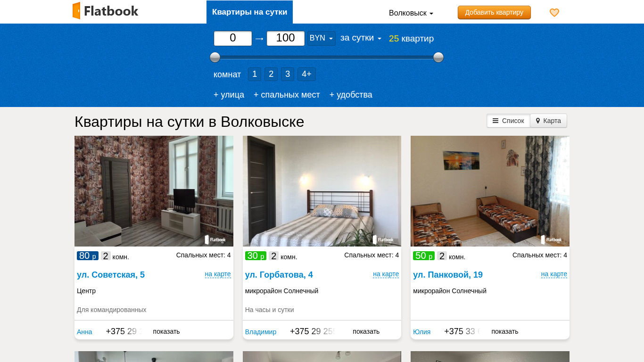The width and height of the screenshot is (644, 362).
Task: Click the 30 р price badge
Action: pyautogui.click(x=256, y=256)
